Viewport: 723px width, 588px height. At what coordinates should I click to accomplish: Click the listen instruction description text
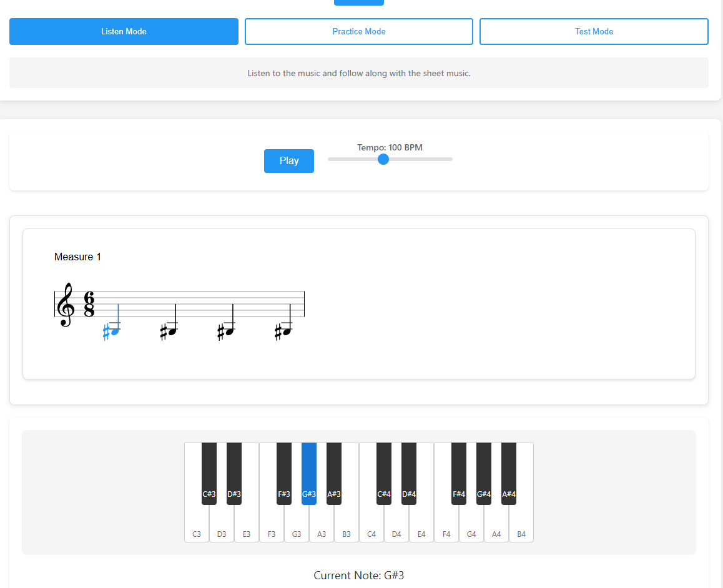coord(359,73)
